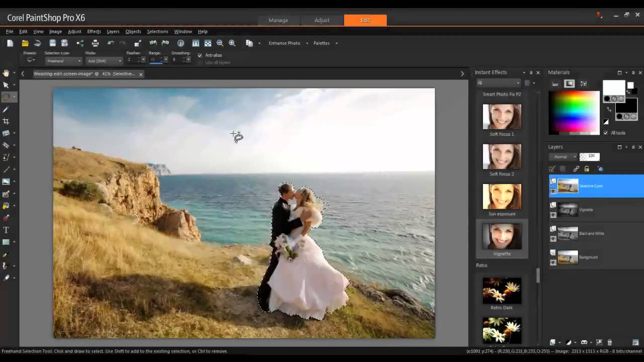Open the Image Information icon

tap(181, 43)
